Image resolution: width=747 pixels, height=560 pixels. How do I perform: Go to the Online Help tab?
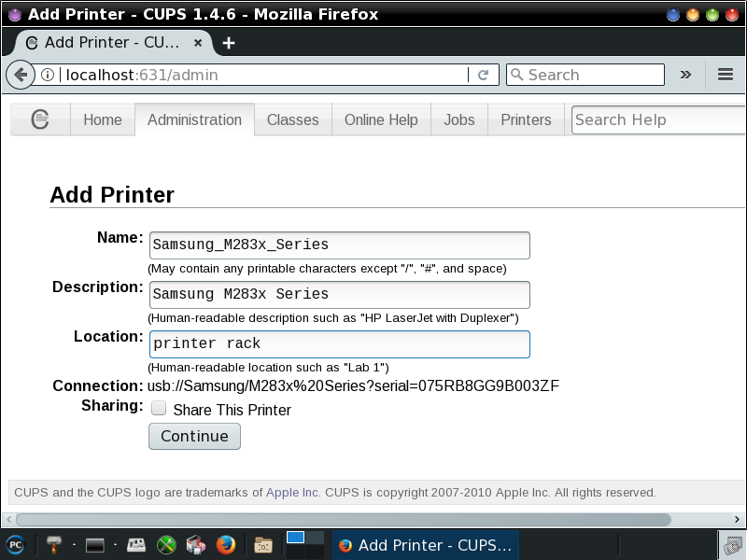pos(381,119)
